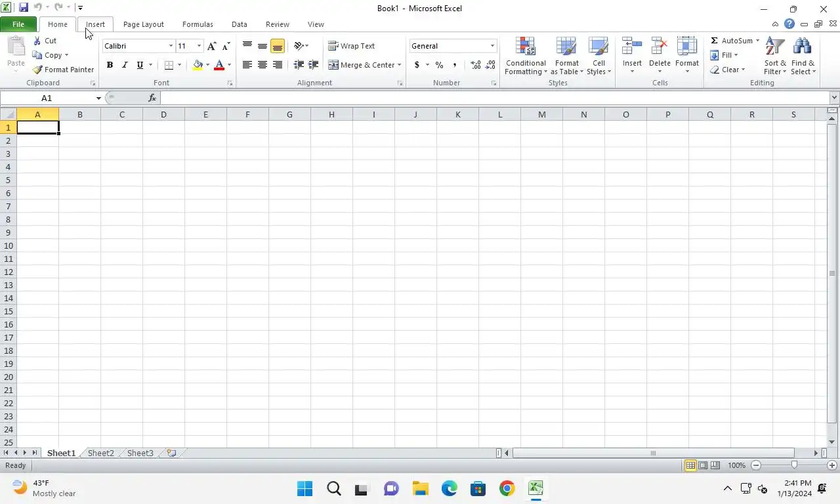
Task: Switch to the Page Layout tab
Action: click(x=144, y=24)
